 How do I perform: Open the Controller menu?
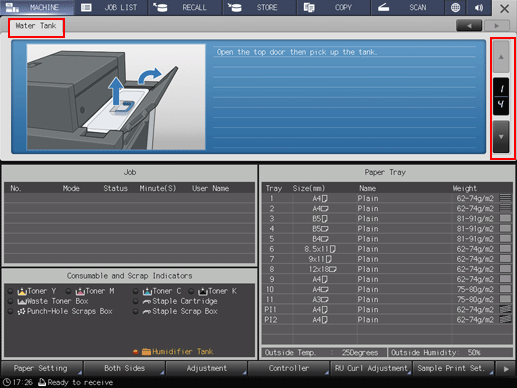click(289, 368)
